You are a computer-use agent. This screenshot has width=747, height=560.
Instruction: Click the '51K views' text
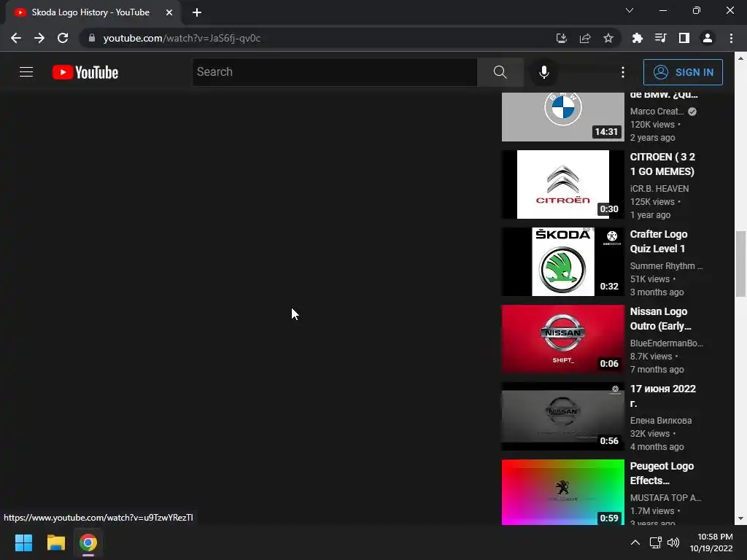[x=650, y=279]
